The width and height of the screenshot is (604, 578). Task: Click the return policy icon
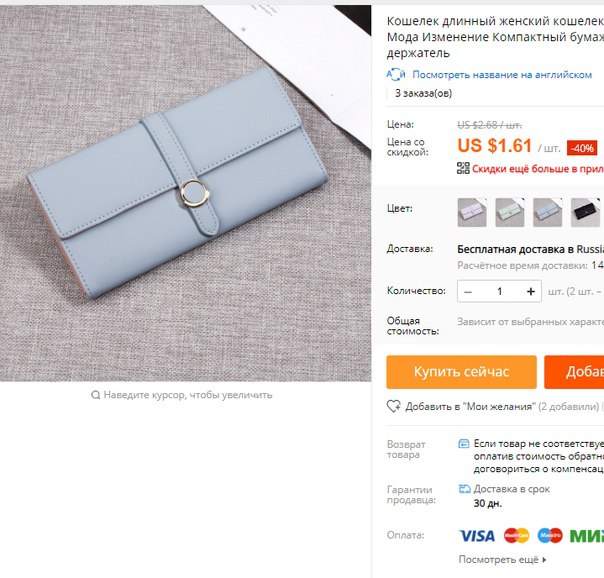coord(464,444)
